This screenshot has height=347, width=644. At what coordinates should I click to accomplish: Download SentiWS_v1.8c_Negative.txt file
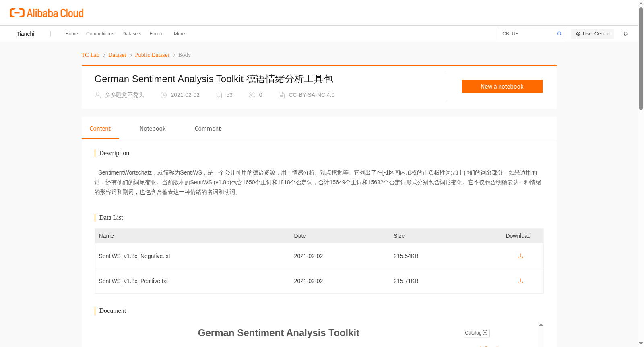coord(520,256)
